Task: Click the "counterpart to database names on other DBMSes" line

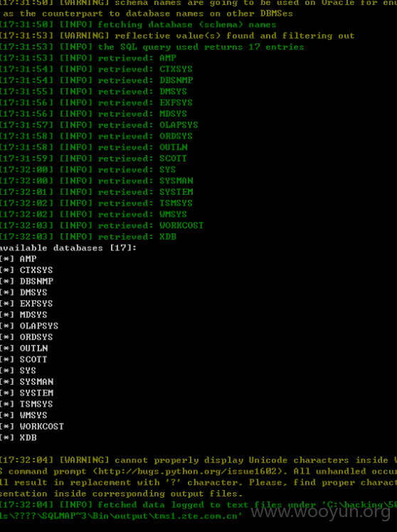Action: pyautogui.click(x=147, y=14)
